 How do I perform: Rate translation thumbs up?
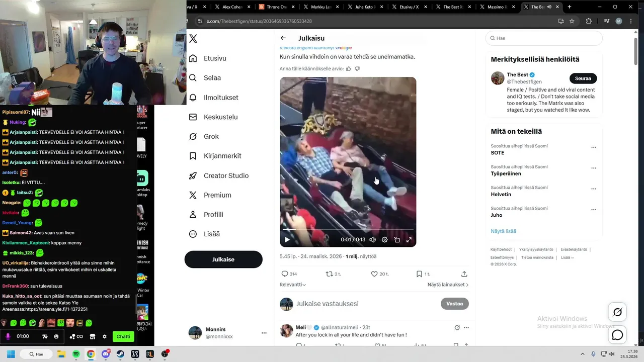pyautogui.click(x=349, y=68)
